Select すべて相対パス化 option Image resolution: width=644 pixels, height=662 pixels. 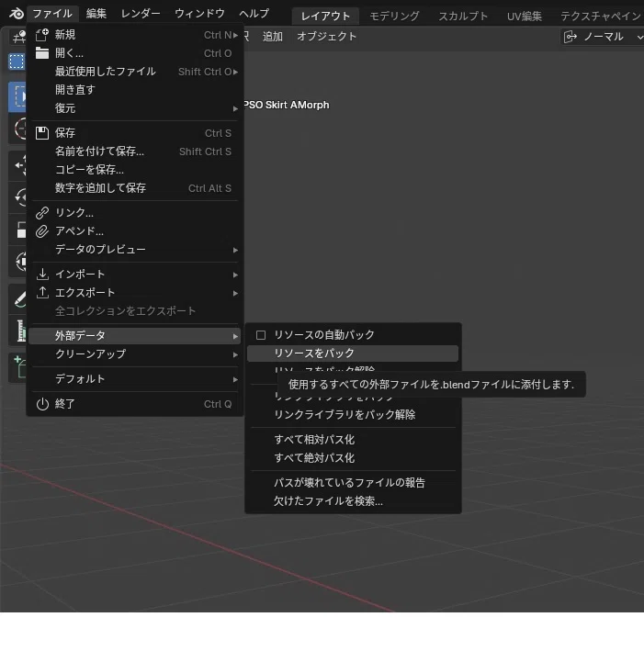(x=353, y=440)
